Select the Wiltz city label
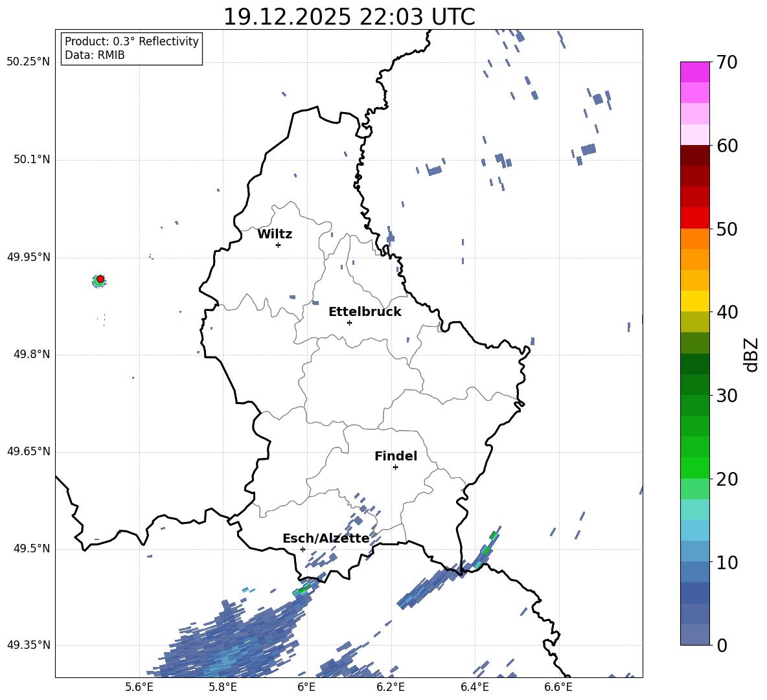Screen dimensions: 767x700 click(275, 234)
